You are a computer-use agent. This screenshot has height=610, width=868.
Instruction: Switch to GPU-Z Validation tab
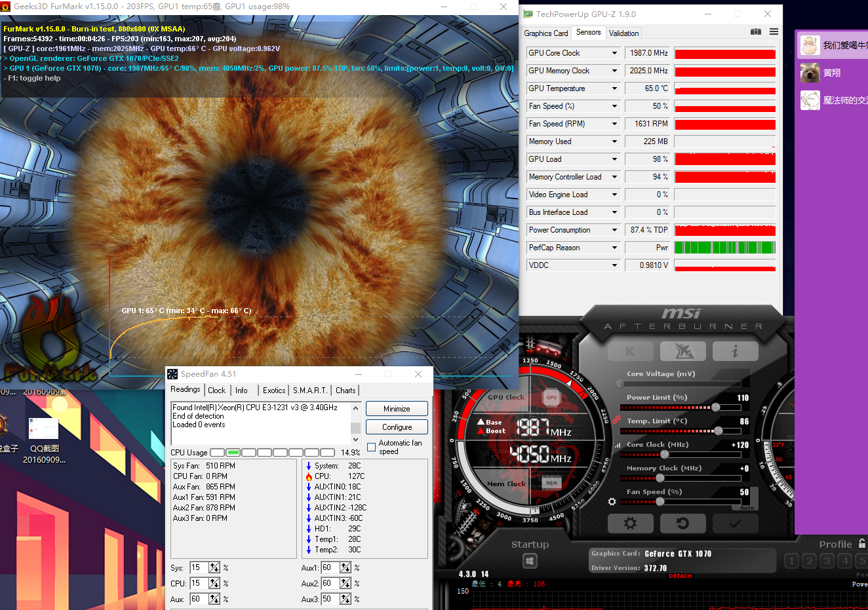tap(623, 33)
